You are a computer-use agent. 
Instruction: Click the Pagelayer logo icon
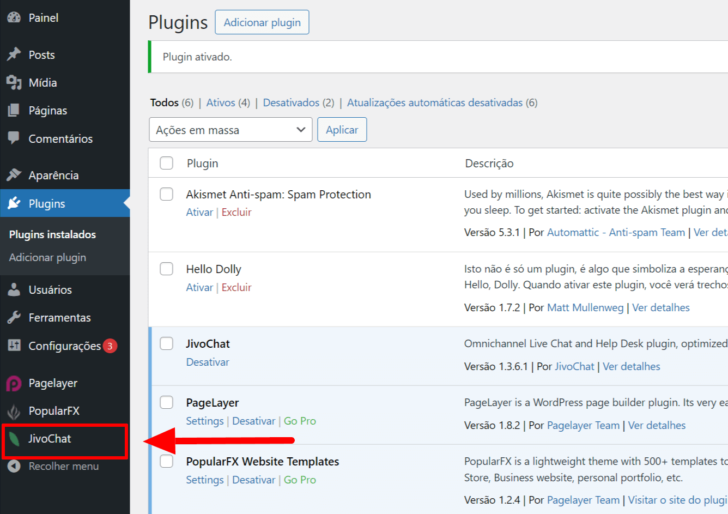tap(14, 383)
